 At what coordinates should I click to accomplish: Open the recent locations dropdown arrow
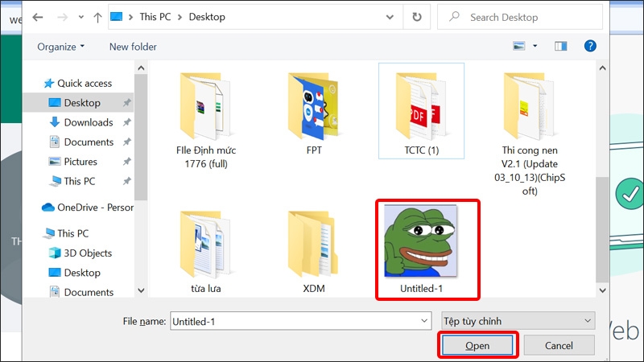pyautogui.click(x=81, y=17)
